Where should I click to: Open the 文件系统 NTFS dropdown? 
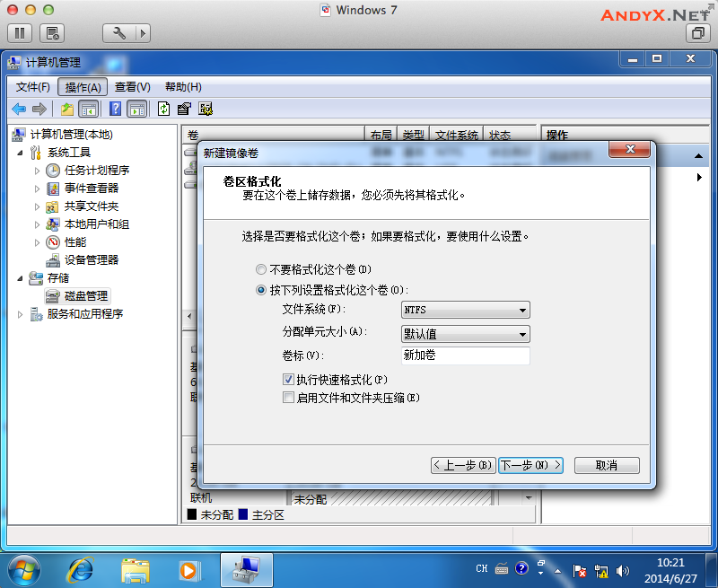[465, 310]
